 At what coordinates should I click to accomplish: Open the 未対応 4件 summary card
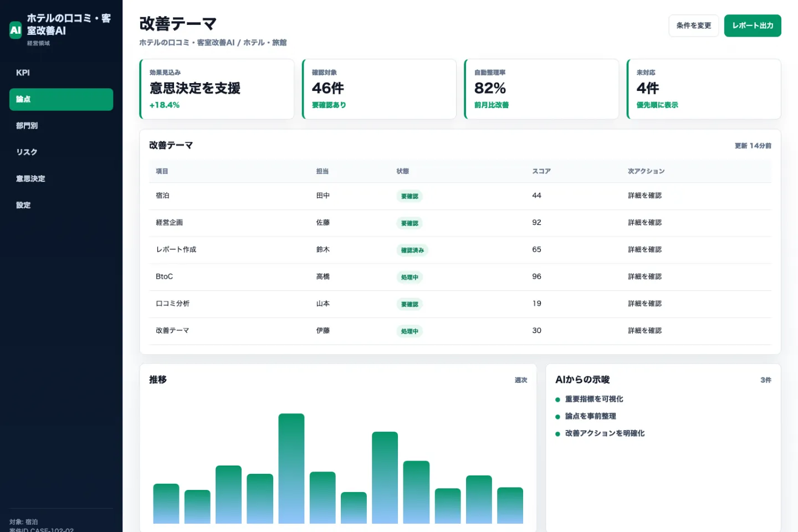coord(704,89)
